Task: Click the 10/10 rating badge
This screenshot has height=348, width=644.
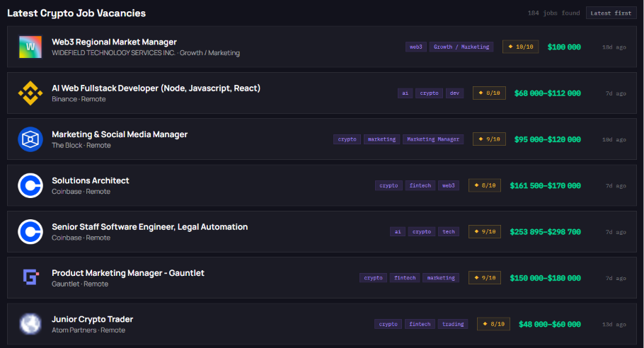Action: click(x=520, y=47)
